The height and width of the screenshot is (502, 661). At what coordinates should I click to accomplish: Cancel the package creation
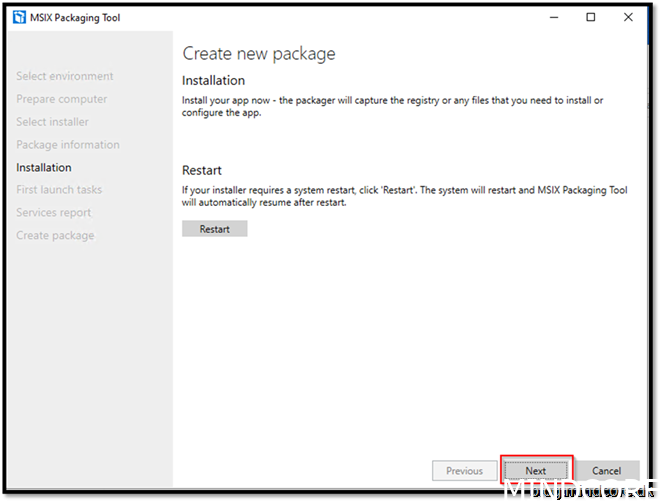pos(607,470)
